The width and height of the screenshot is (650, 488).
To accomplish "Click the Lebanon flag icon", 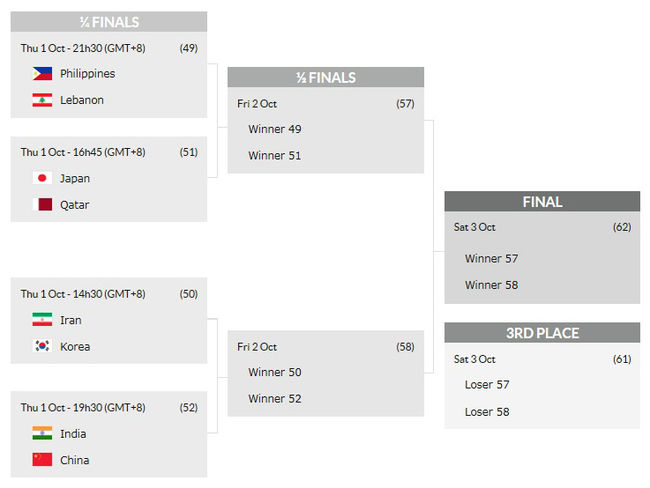I will [x=42, y=100].
